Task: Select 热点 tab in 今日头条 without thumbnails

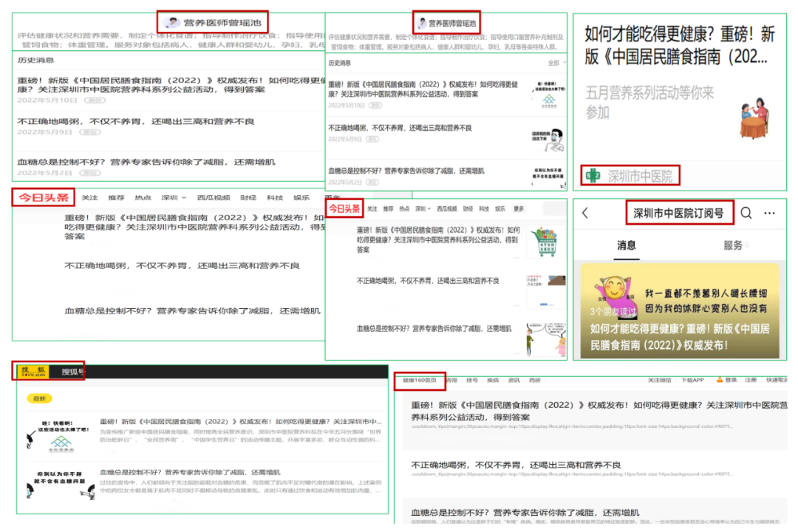Action: 143,197
